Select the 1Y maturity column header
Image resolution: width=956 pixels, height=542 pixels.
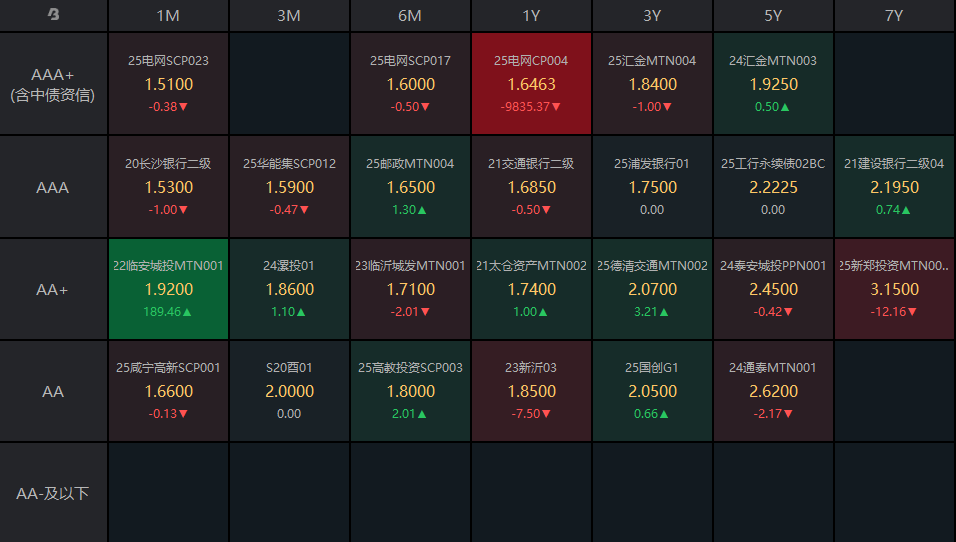tap(531, 15)
